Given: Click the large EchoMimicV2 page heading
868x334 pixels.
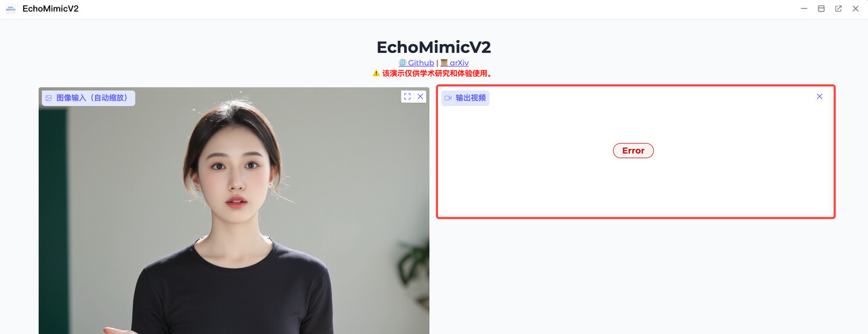Looking at the screenshot, I should click(x=434, y=47).
